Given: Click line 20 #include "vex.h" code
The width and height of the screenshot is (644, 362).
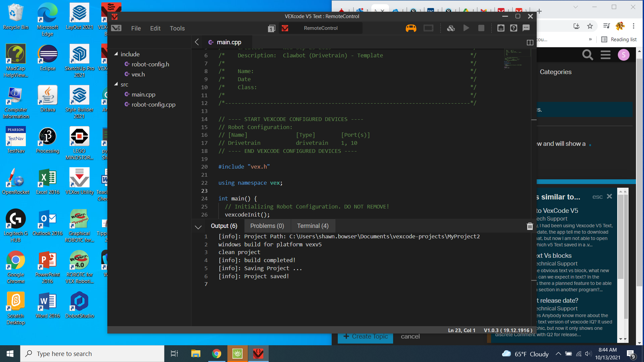Looking at the screenshot, I should (244, 167).
